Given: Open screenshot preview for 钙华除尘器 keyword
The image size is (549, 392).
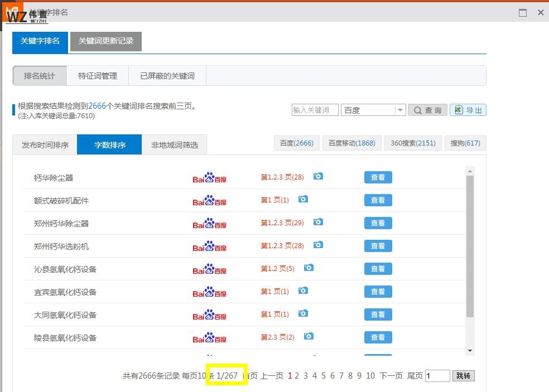Looking at the screenshot, I should 318,176.
